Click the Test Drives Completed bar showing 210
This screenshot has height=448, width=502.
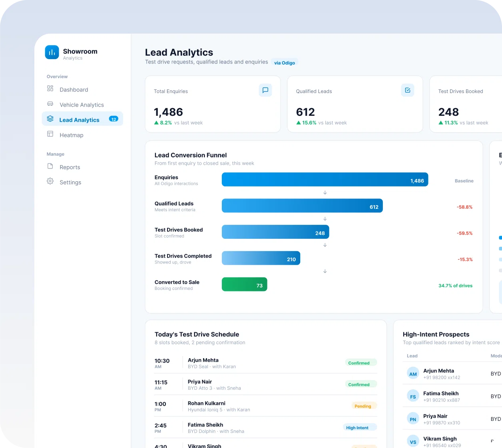click(261, 258)
